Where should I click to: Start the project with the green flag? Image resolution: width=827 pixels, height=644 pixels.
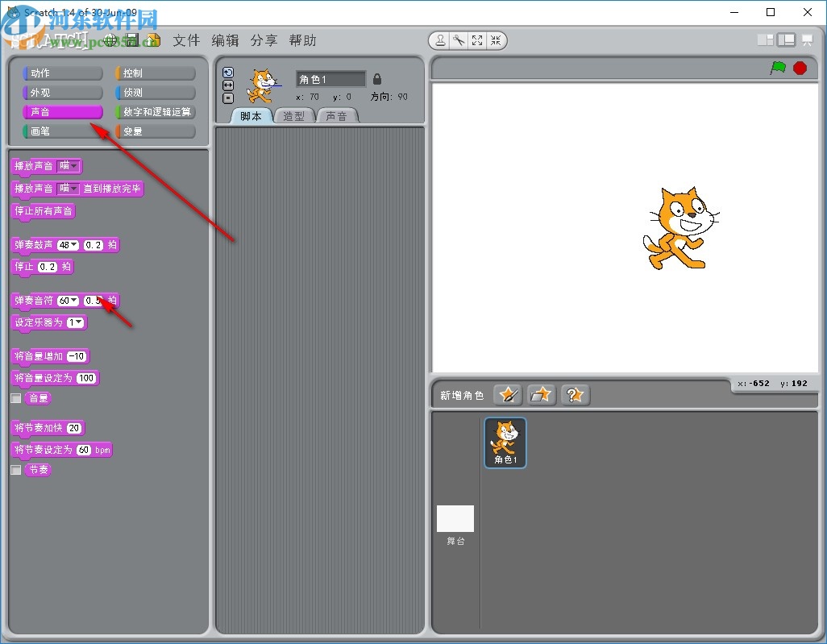(x=777, y=69)
